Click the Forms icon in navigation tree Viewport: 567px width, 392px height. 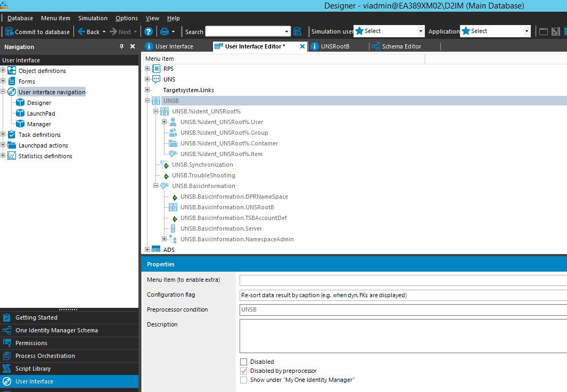[12, 81]
